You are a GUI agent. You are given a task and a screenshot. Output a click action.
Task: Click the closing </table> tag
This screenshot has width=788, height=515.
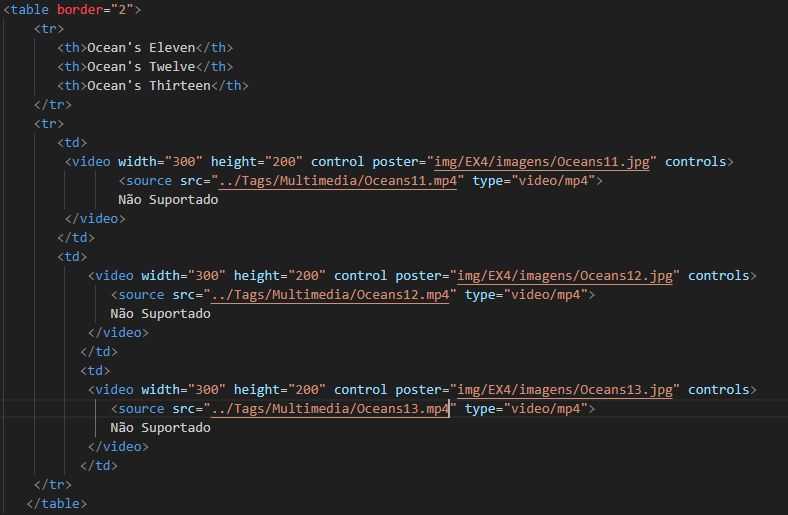(x=56, y=503)
